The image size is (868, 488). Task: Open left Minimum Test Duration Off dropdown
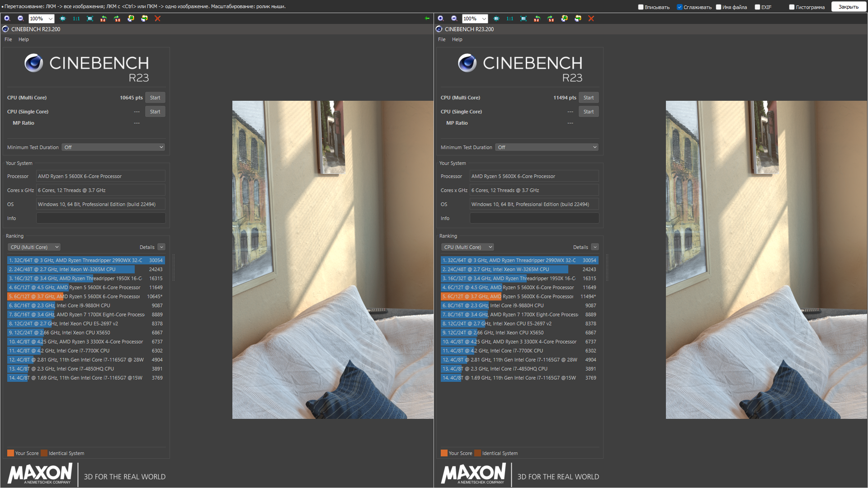coord(113,147)
